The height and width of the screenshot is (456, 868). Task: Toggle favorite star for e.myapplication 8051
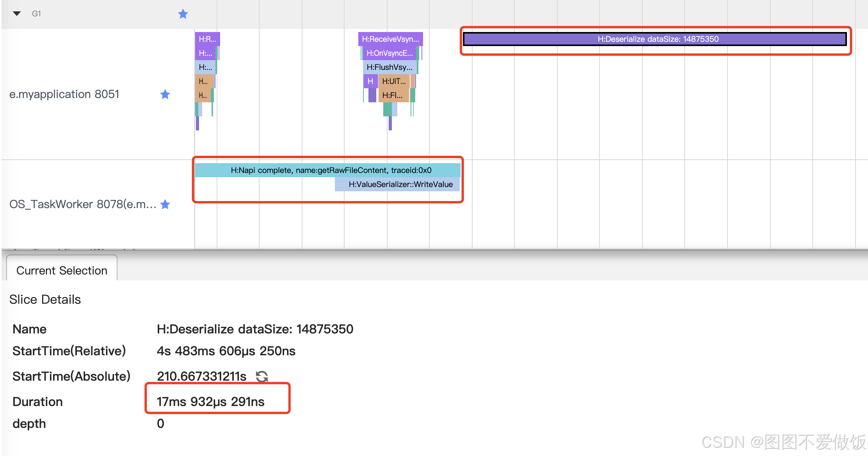[165, 94]
